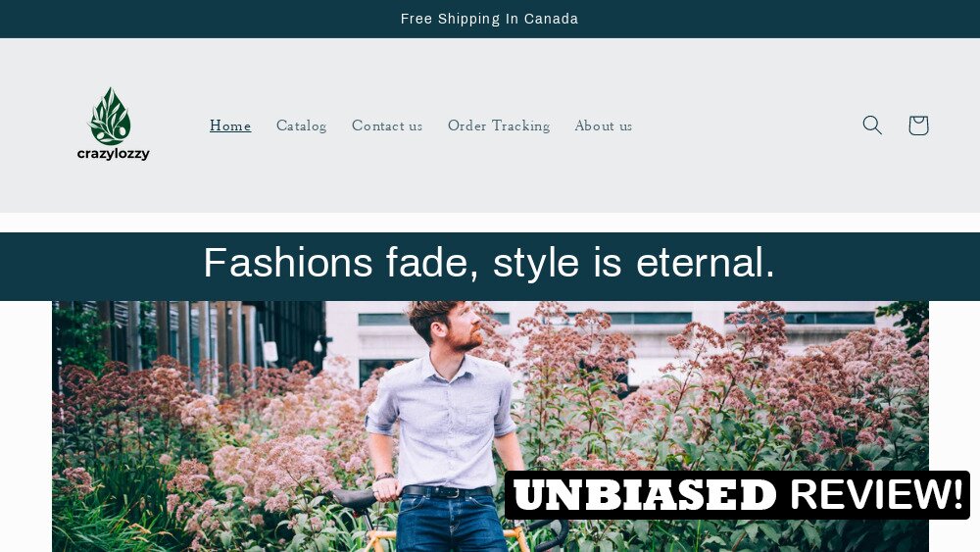Viewport: 980px width, 552px height.
Task: Open the search magnifier icon
Action: [872, 125]
